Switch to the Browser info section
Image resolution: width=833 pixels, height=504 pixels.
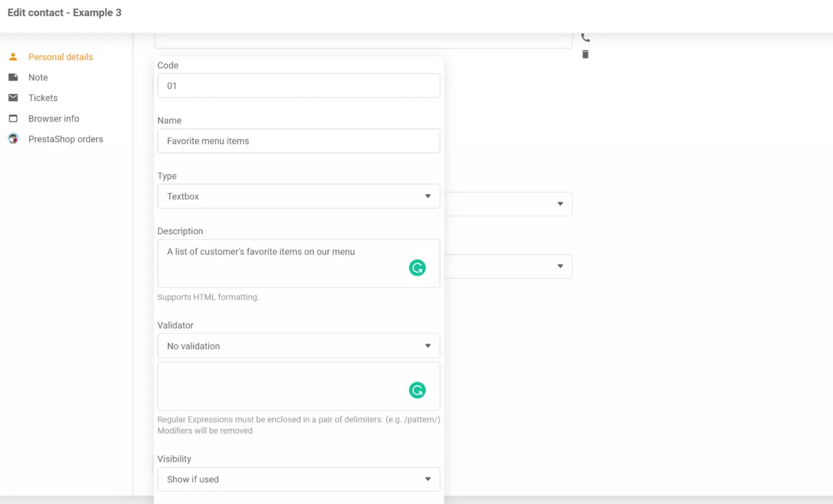click(54, 118)
